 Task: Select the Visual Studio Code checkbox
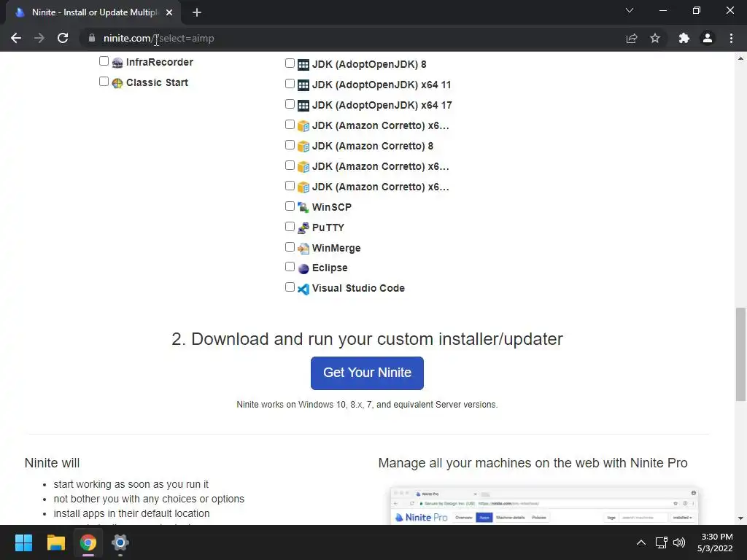[x=290, y=287]
